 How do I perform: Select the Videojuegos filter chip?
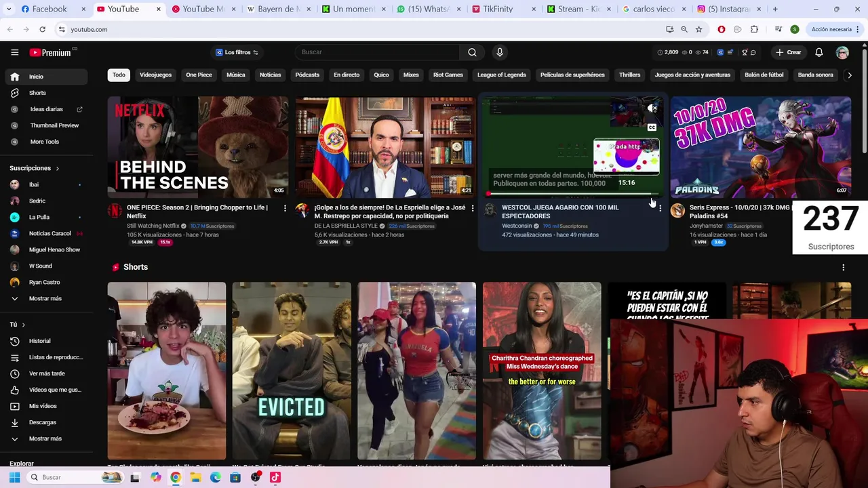point(155,75)
